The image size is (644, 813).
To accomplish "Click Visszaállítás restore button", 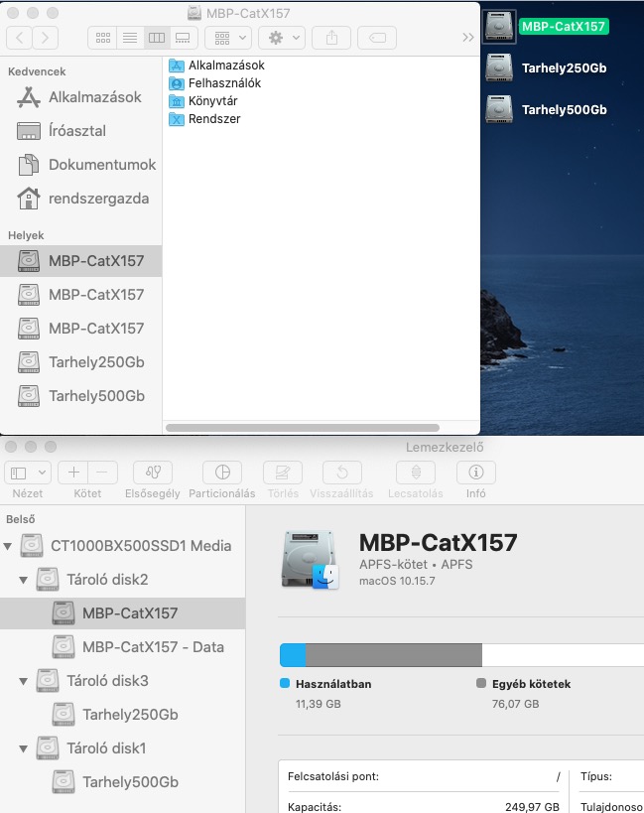I will pos(342,473).
